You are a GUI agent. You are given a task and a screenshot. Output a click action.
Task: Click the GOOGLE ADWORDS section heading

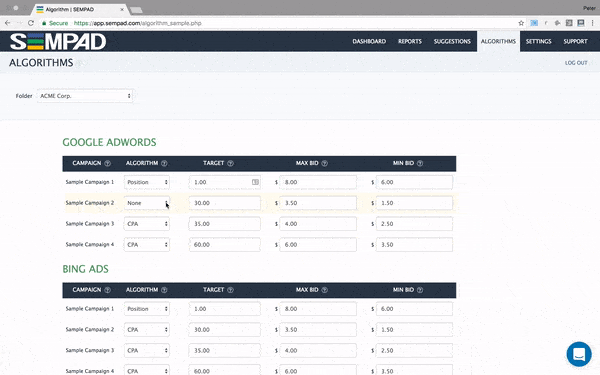coord(109,142)
